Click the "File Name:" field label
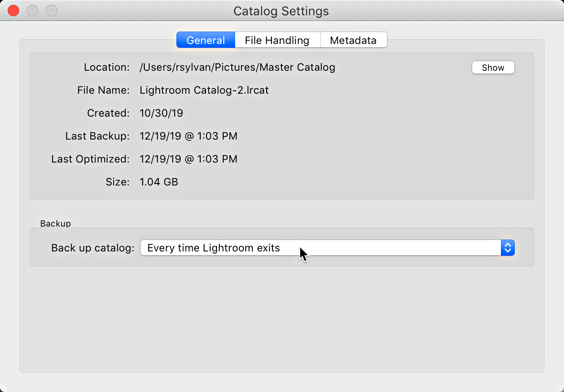 [x=103, y=90]
